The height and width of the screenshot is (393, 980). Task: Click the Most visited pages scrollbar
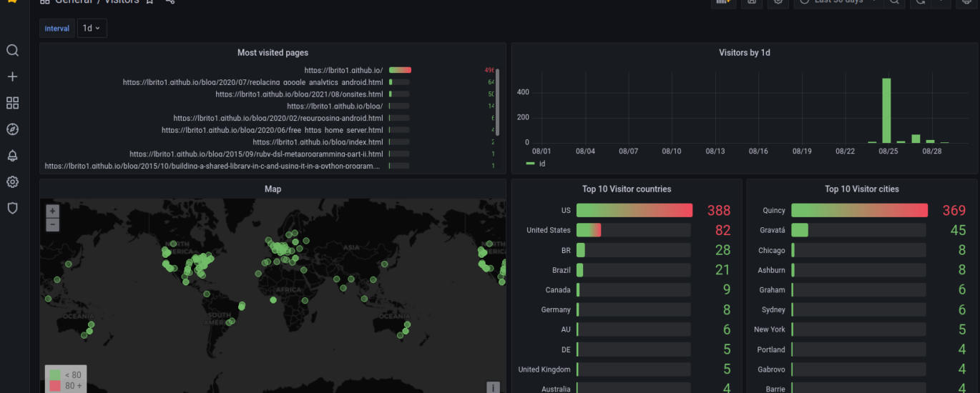pos(498,102)
